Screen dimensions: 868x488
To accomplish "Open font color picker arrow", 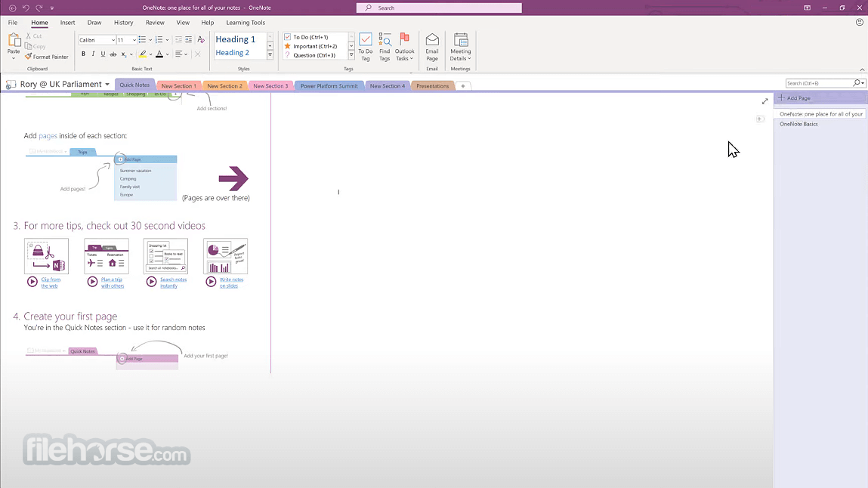I will (x=168, y=54).
